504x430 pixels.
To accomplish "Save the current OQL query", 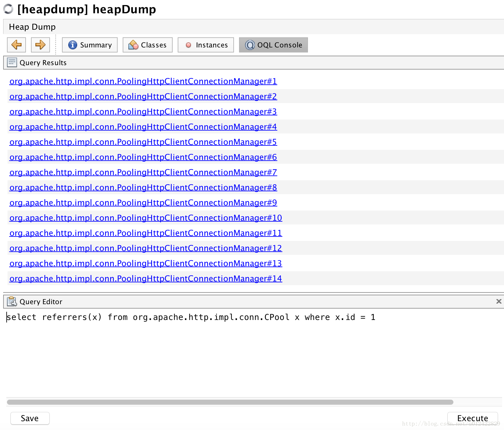I will coord(30,418).
